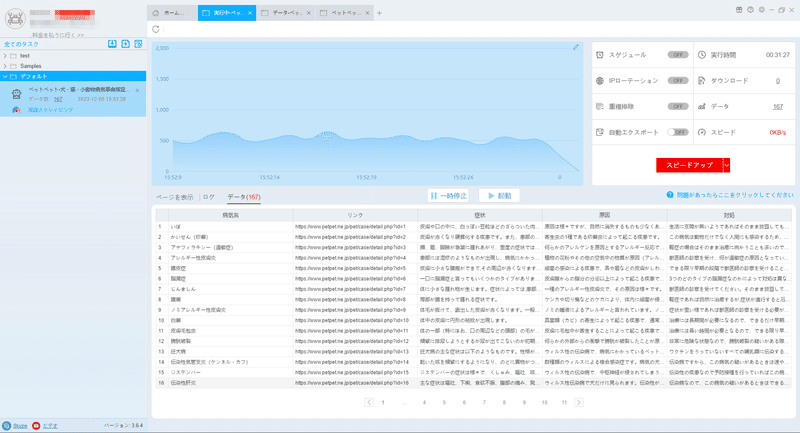The height and width of the screenshot is (433, 800).
Task: Click the 症状 column header
Action: [480, 215]
